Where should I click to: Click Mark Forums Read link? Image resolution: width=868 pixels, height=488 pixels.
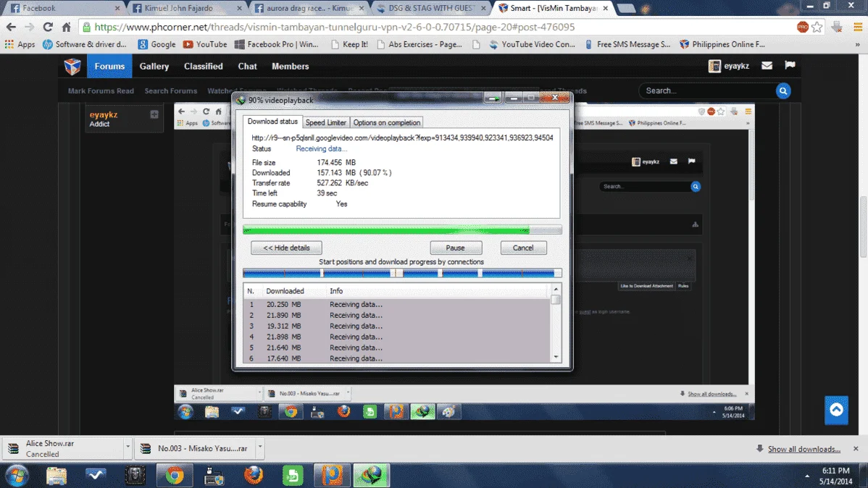[101, 91]
